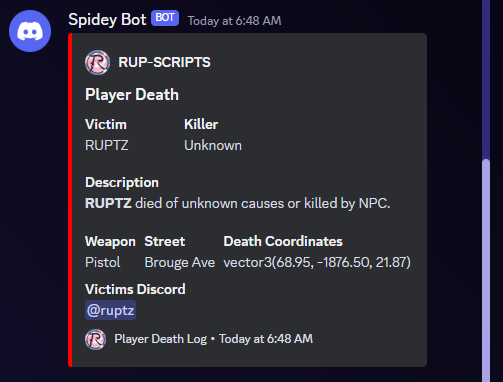Click the Unknown killer value
This screenshot has height=382, width=503.
[x=213, y=145]
